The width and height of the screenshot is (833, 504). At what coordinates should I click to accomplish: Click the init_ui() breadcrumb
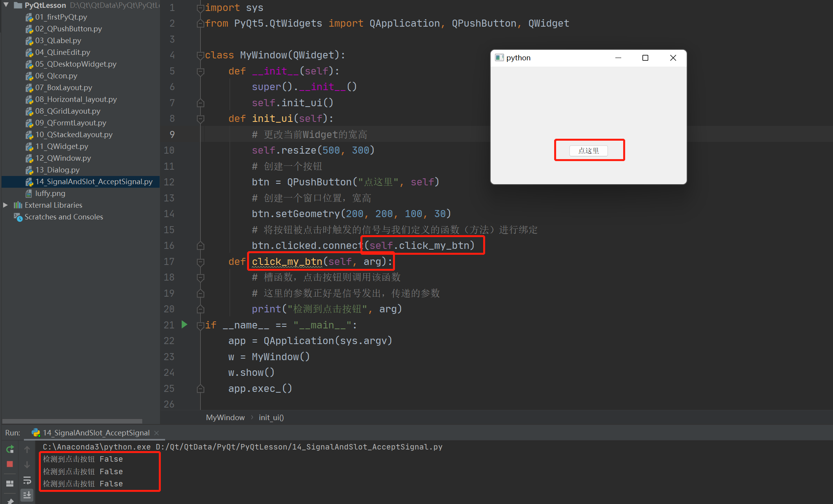(x=271, y=417)
